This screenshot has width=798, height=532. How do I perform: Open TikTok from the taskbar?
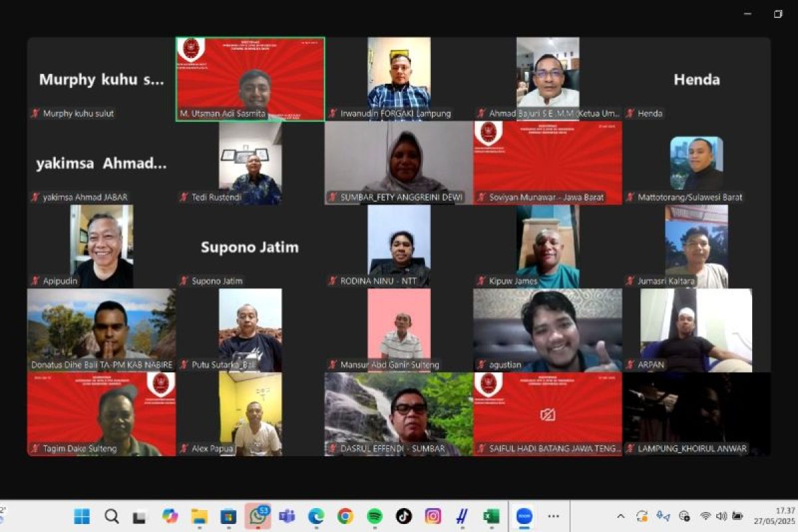pos(404,516)
